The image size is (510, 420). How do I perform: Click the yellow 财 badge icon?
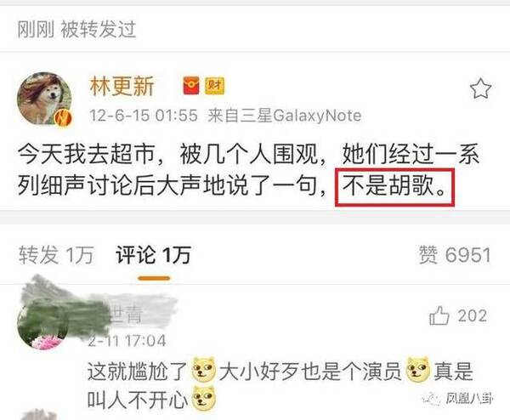coord(214,86)
